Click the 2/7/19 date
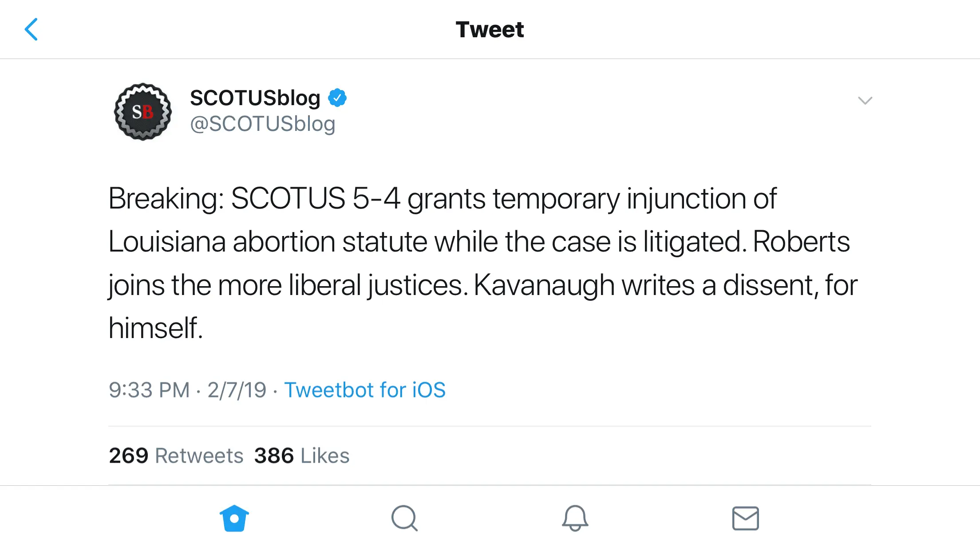Image resolution: width=980 pixels, height=551 pixels. [237, 390]
